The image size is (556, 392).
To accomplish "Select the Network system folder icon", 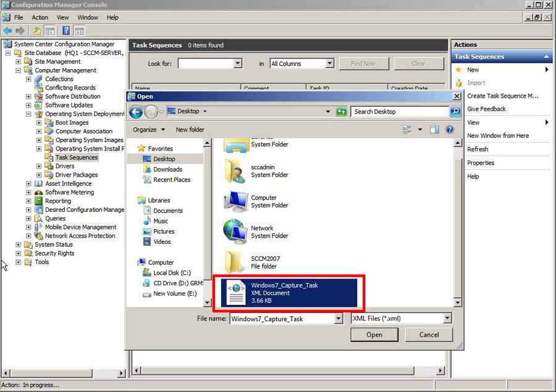I will tap(235, 231).
